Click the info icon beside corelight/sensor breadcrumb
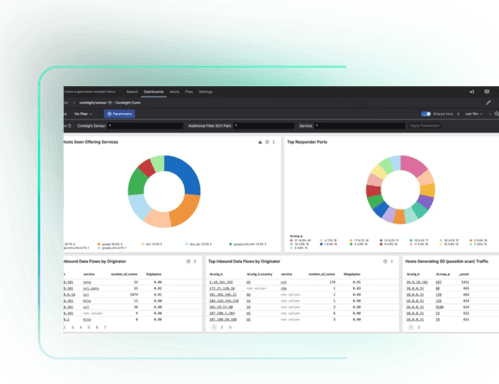 coord(110,103)
